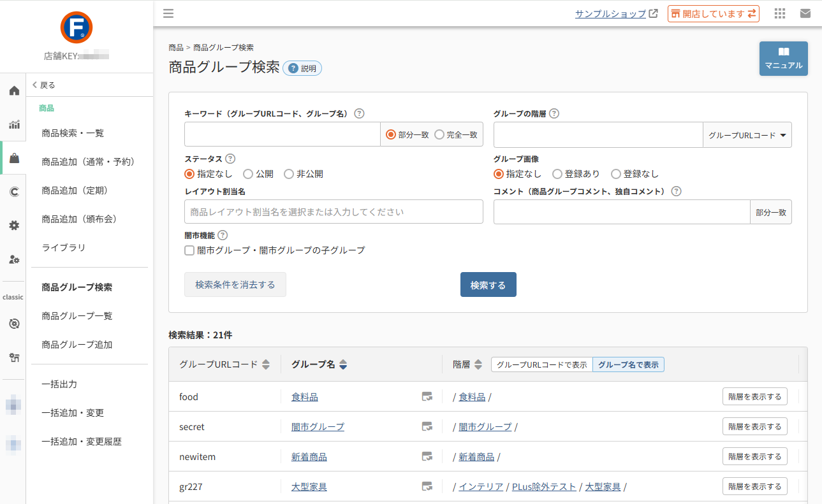
Task: Open グループURLコード dropdown
Action: point(747,135)
